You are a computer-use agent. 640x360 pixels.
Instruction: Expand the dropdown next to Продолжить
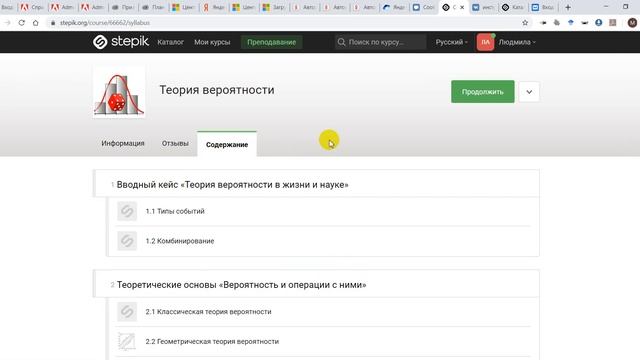tap(529, 92)
